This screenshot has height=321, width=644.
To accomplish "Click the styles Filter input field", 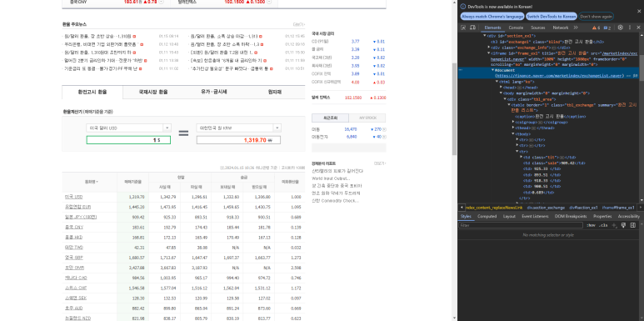I will click(x=521, y=225).
